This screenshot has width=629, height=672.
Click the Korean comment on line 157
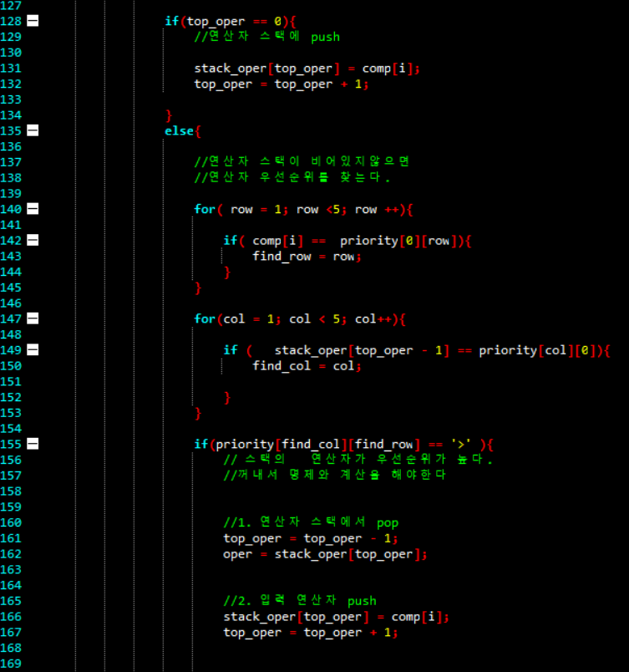pyautogui.click(x=335, y=475)
